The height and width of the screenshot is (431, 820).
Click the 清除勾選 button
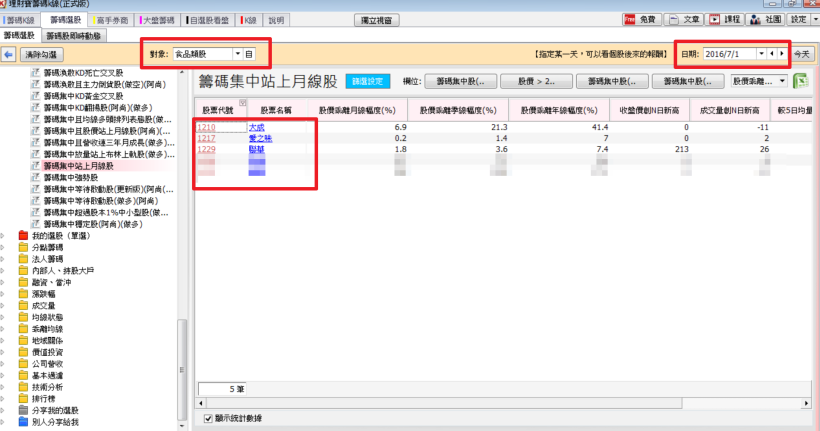coord(41,54)
